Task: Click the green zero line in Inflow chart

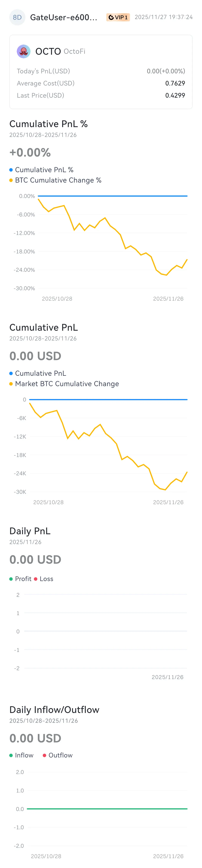Action: coord(107,809)
